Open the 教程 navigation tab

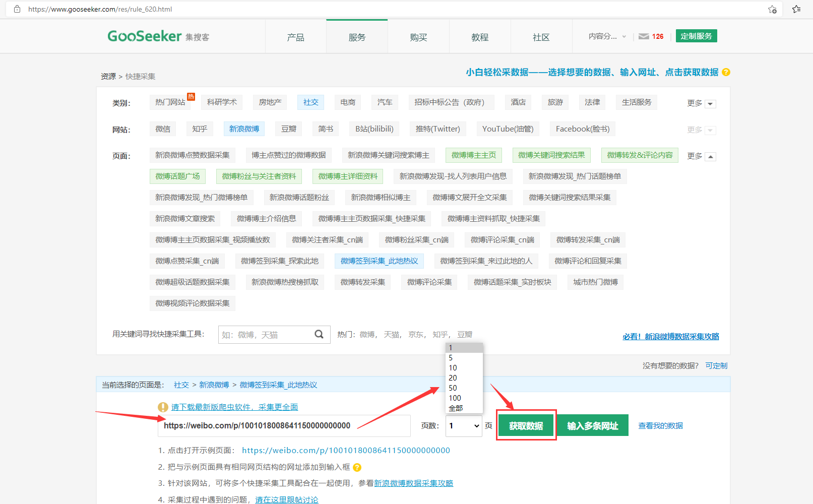480,37
